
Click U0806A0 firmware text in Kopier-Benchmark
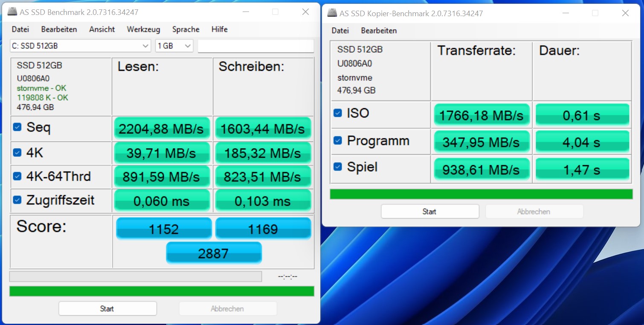pos(355,63)
